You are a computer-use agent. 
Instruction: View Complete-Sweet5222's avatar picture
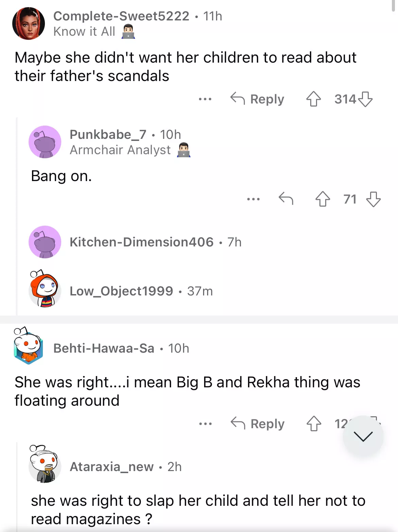point(29,23)
